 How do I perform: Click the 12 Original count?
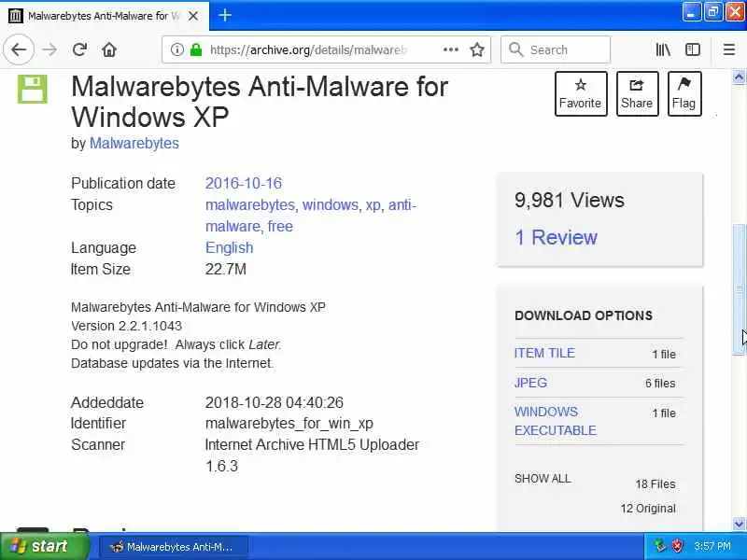(648, 509)
